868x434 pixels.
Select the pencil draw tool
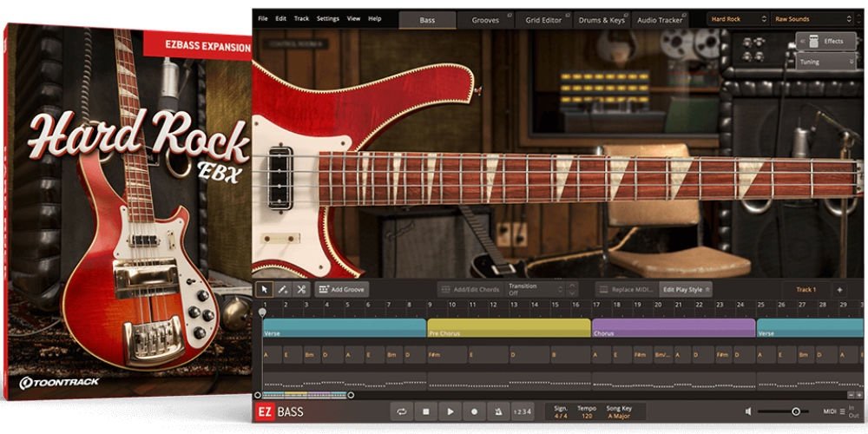(283, 289)
